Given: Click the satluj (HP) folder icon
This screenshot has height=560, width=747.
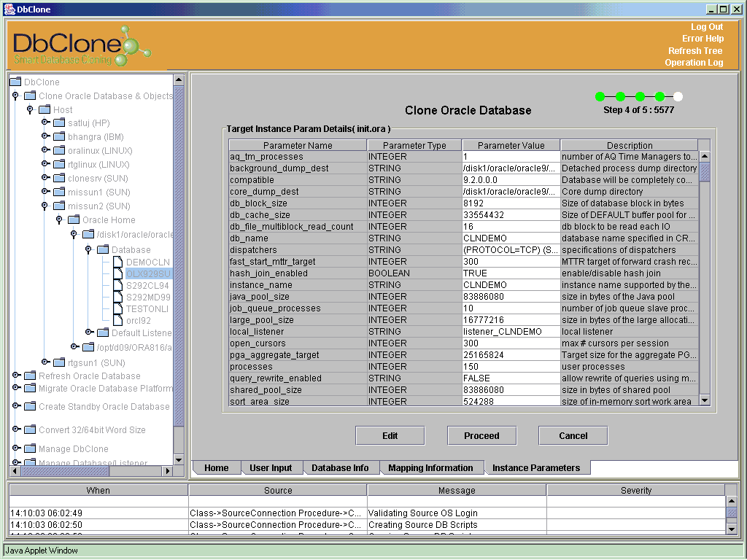Looking at the screenshot, I should (x=59, y=122).
